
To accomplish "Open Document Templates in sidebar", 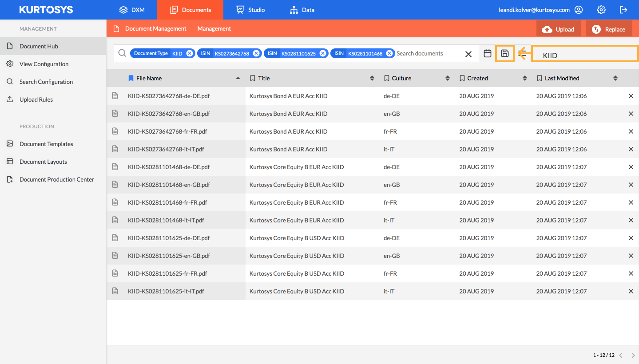I will (x=53, y=144).
